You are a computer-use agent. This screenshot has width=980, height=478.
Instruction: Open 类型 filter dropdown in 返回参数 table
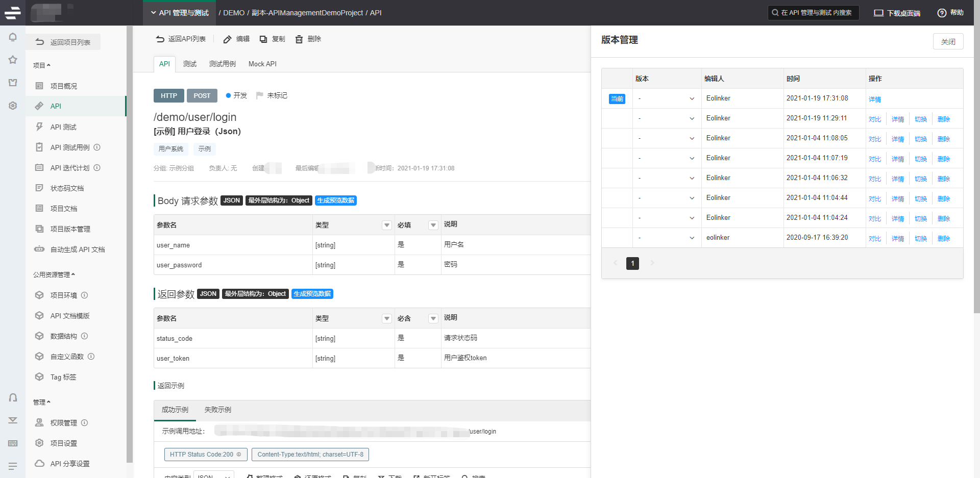click(x=387, y=318)
